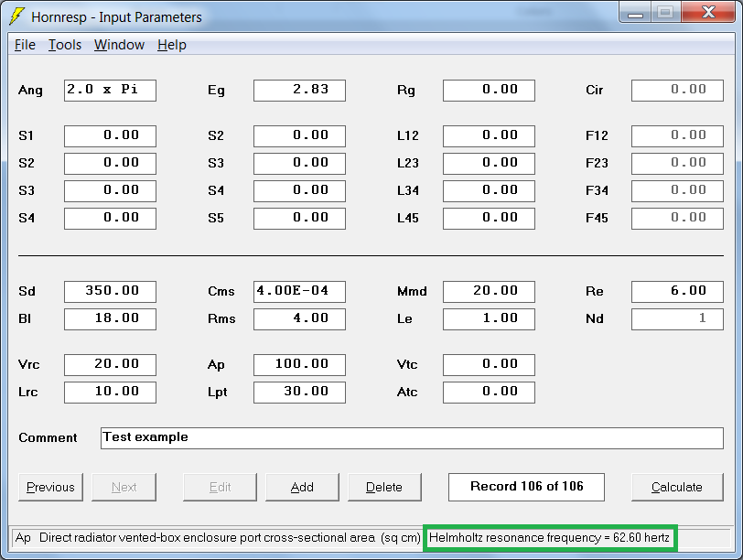The width and height of the screenshot is (743, 560).
Task: Click the Ap port area field
Action: (x=299, y=365)
